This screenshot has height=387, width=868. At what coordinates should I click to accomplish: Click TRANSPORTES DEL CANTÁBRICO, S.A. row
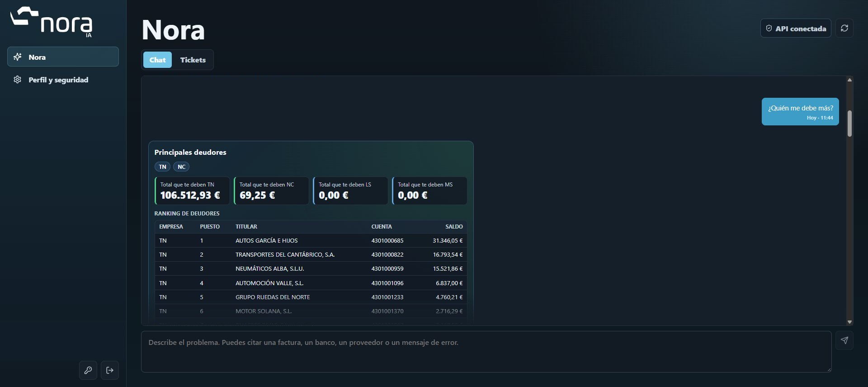311,255
